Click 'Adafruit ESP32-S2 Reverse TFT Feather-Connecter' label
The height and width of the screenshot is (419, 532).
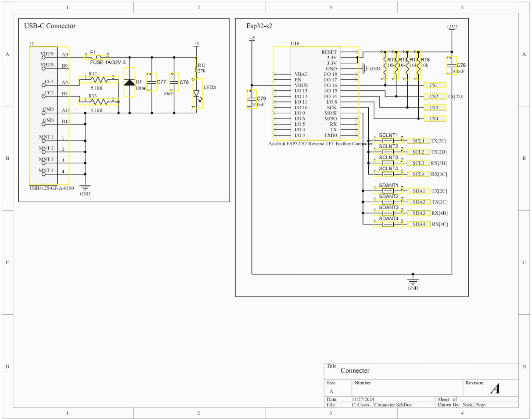point(320,143)
